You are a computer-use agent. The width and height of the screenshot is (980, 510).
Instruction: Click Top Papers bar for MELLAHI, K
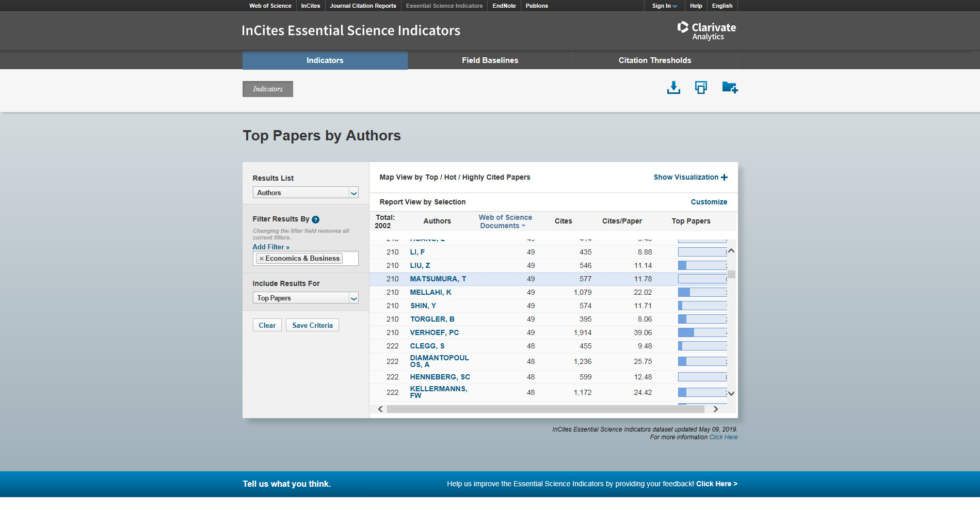tap(702, 292)
